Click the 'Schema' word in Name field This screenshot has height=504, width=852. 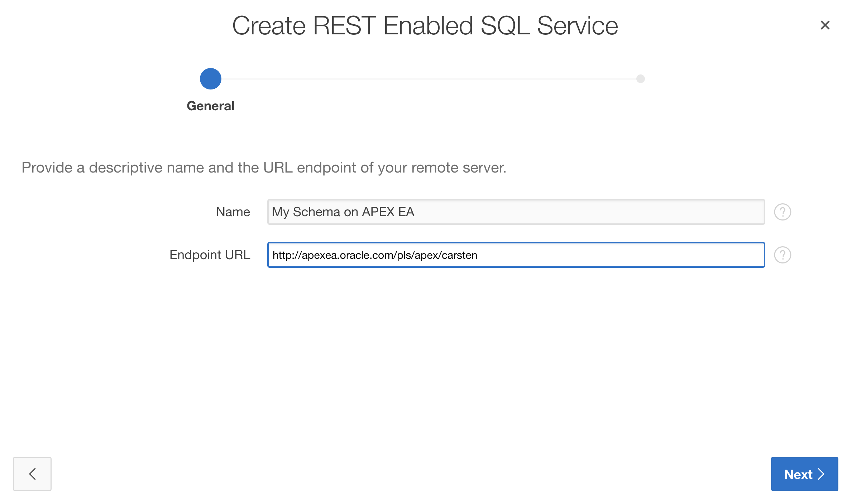tap(316, 212)
